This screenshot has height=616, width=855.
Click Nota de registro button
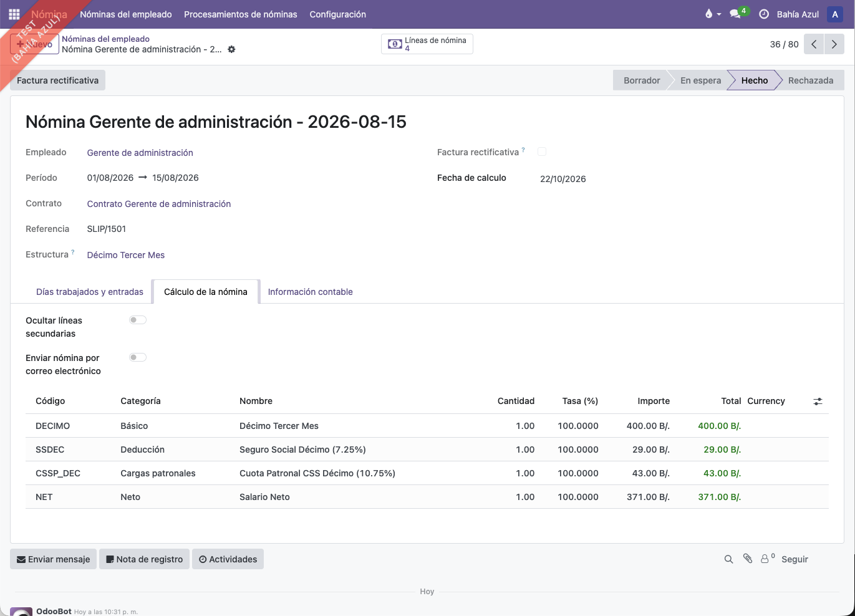(145, 559)
